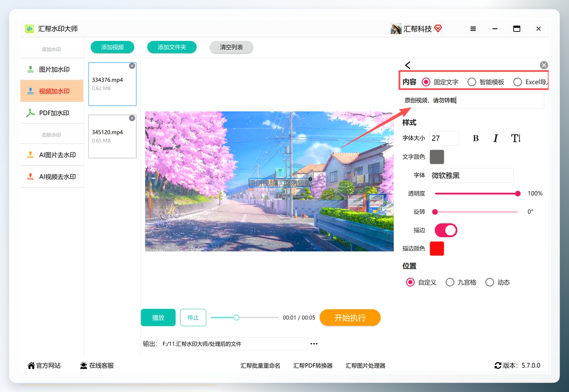Toggle italic text style

495,138
